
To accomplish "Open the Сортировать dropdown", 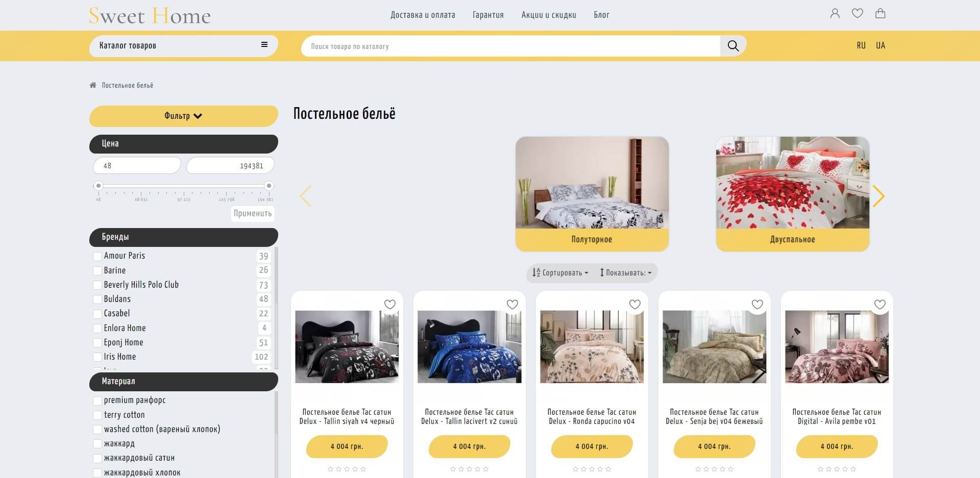I will click(x=560, y=273).
